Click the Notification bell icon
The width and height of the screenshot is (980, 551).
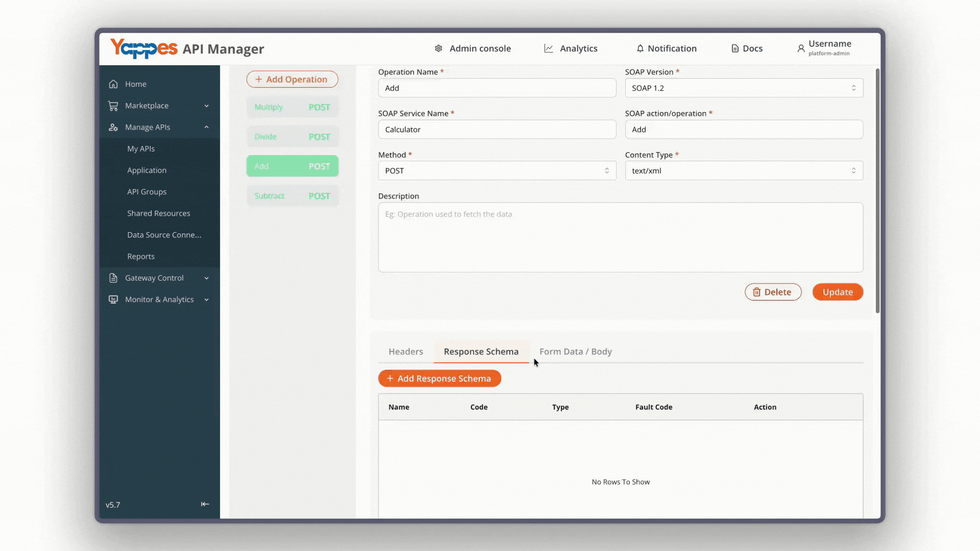pos(640,48)
